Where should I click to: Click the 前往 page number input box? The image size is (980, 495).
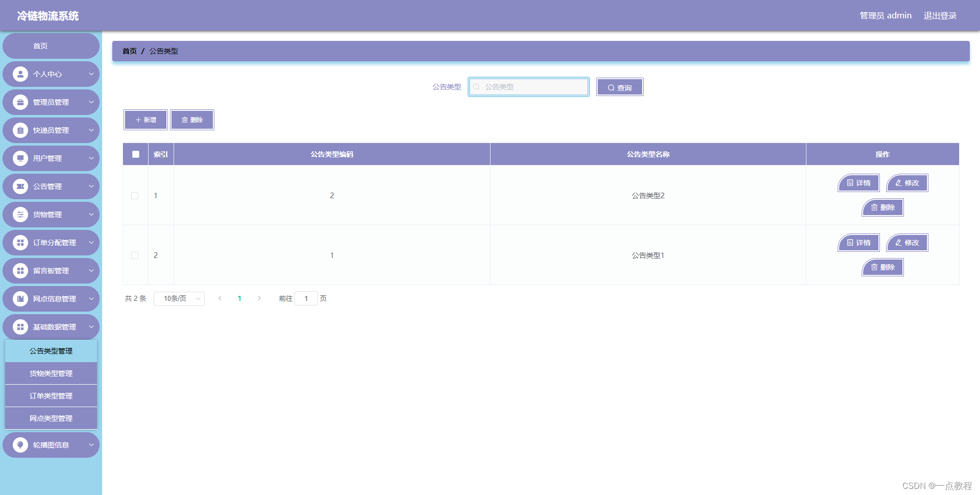[x=306, y=298]
